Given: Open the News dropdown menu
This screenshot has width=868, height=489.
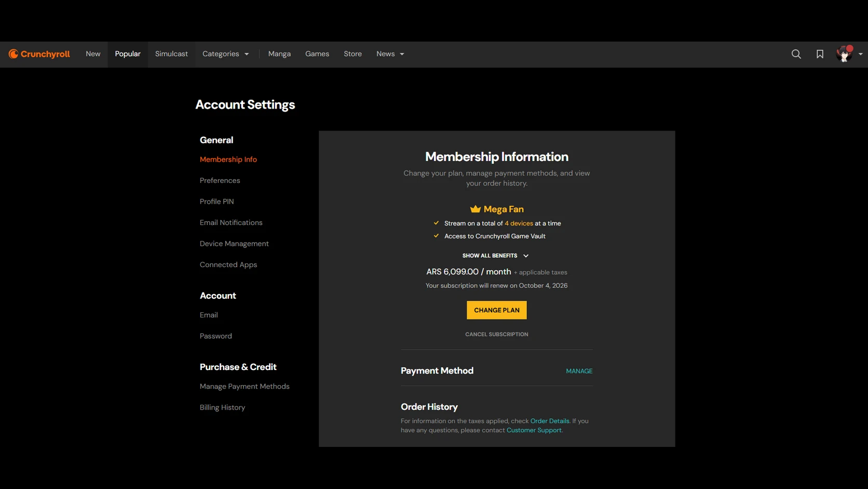Looking at the screenshot, I should point(390,54).
